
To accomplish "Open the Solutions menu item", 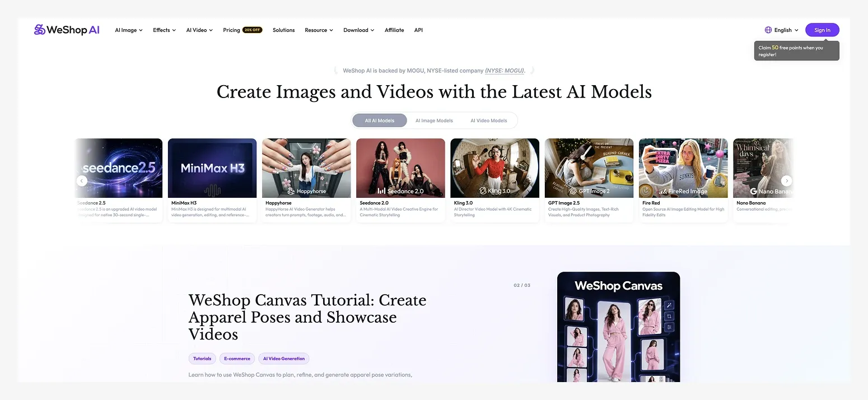I will (x=283, y=30).
